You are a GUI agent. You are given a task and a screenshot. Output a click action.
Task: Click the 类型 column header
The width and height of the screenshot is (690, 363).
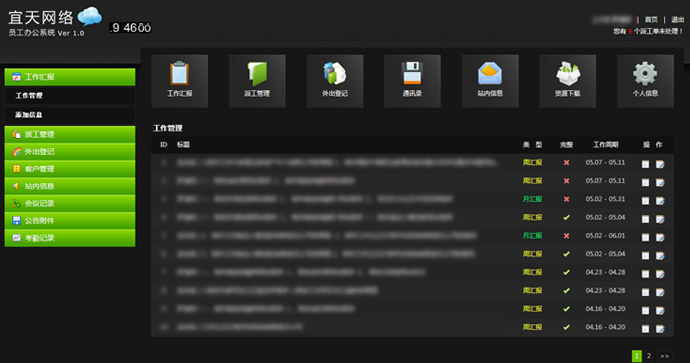(532, 145)
